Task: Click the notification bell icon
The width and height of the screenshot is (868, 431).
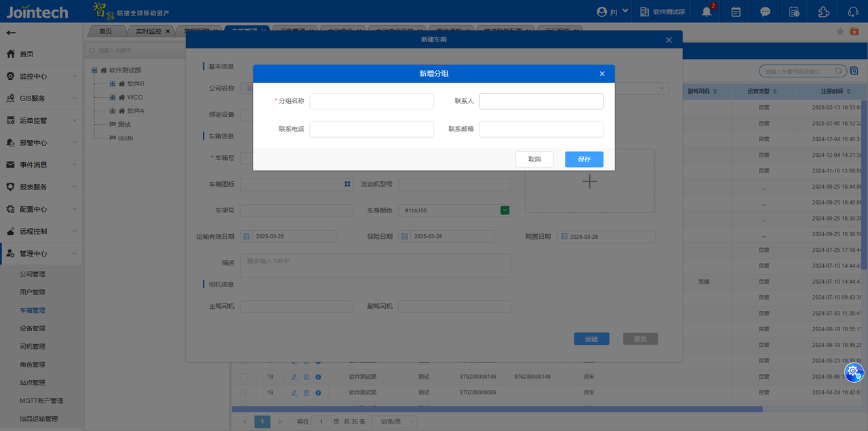Action: pos(707,12)
